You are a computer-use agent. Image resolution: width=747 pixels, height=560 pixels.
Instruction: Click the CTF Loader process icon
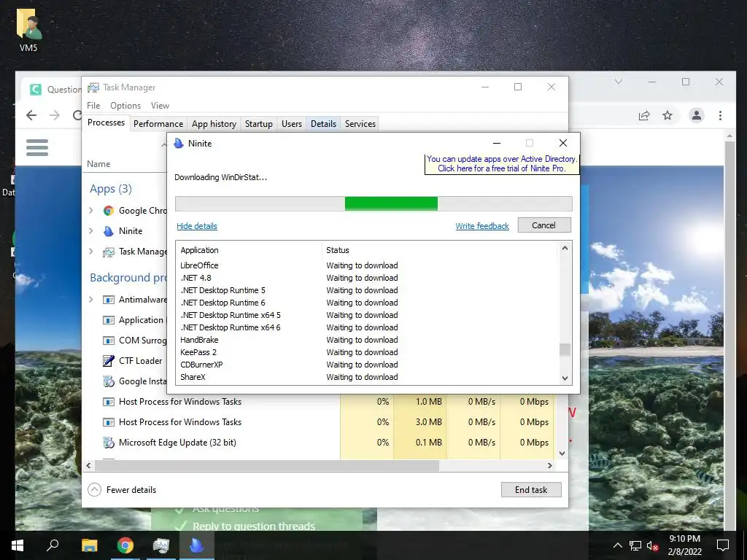tap(109, 361)
